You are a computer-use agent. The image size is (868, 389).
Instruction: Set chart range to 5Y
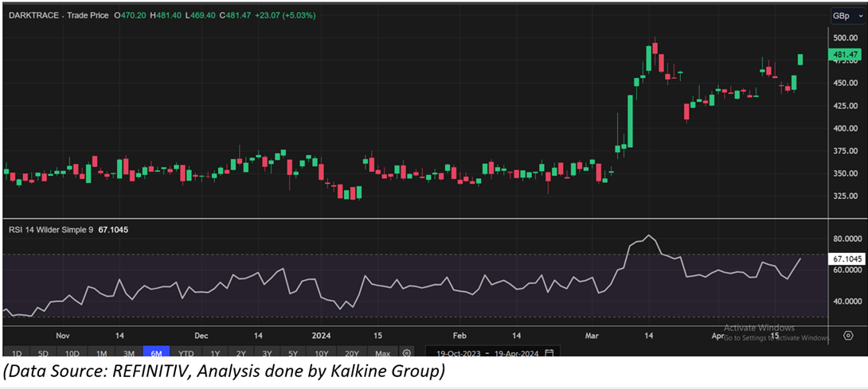pyautogui.click(x=293, y=353)
